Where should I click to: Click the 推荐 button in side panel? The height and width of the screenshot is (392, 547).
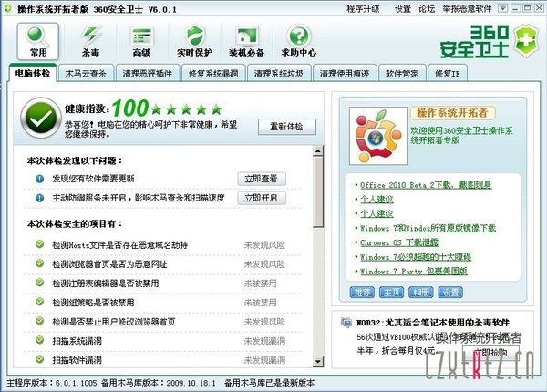pyautogui.click(x=362, y=293)
